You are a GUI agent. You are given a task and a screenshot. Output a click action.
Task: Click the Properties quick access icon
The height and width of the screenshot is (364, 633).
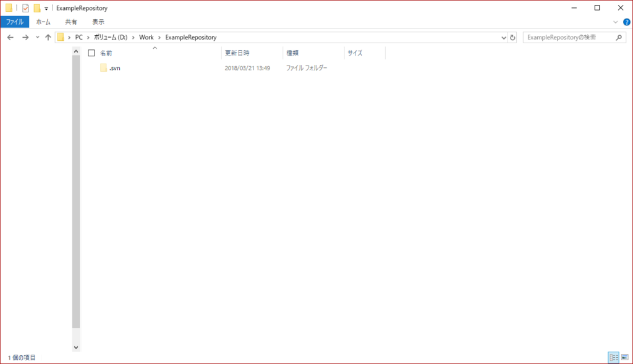[x=25, y=8]
